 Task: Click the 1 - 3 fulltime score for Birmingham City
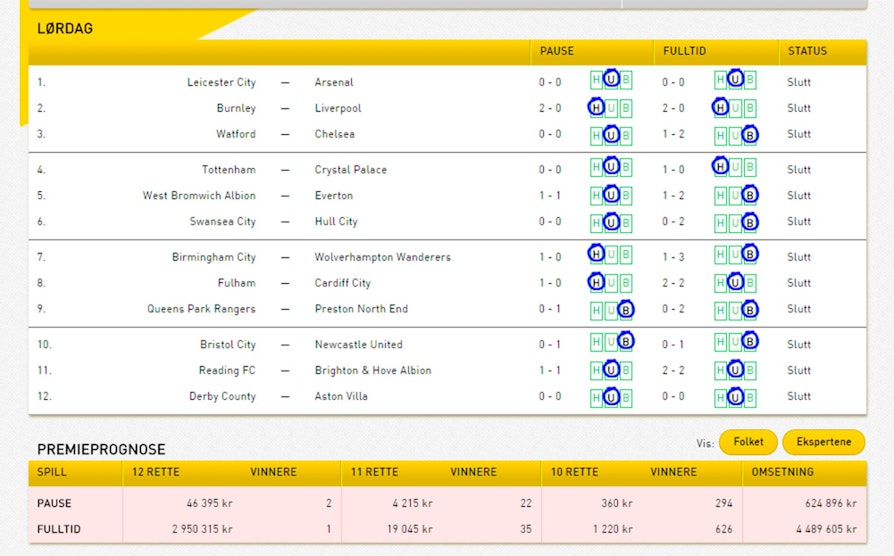(673, 257)
